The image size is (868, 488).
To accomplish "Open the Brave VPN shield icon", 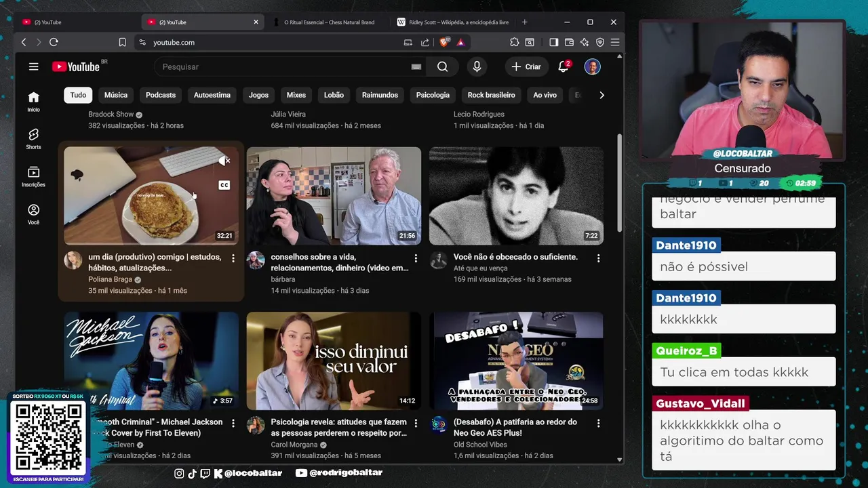I will [x=600, y=42].
